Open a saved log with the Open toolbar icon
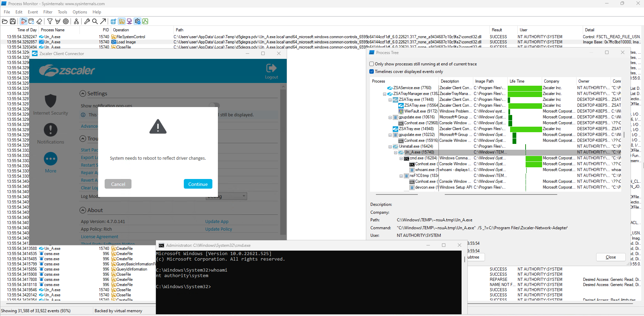644x316 pixels. click(5, 21)
